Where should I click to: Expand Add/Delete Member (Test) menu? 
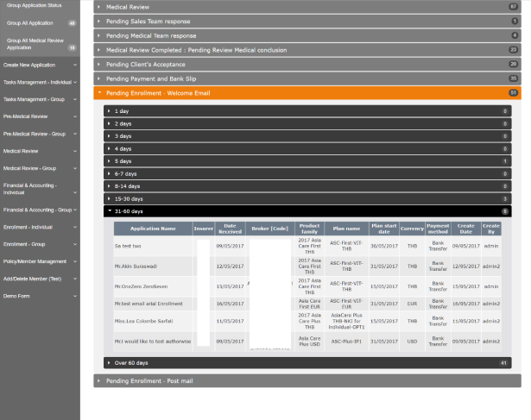pyautogui.click(x=40, y=279)
